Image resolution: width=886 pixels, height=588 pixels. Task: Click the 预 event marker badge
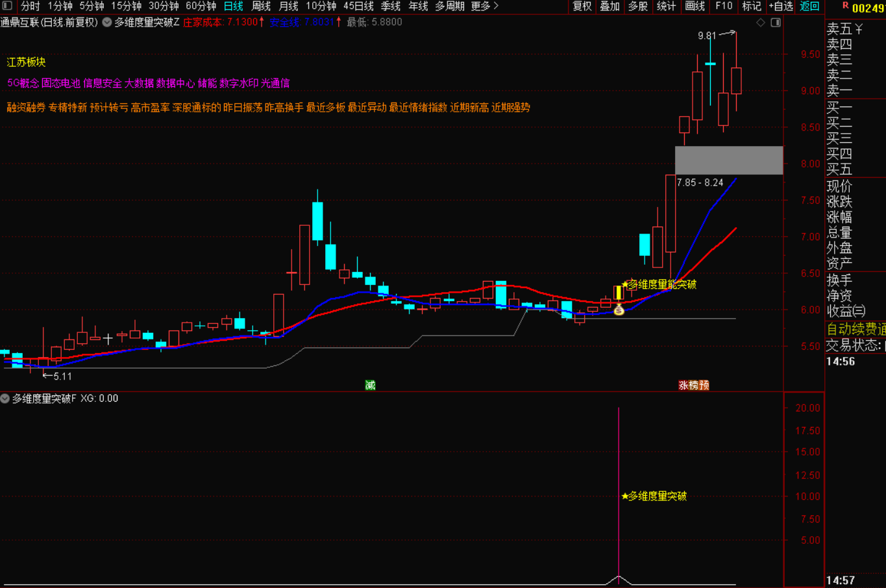(704, 386)
